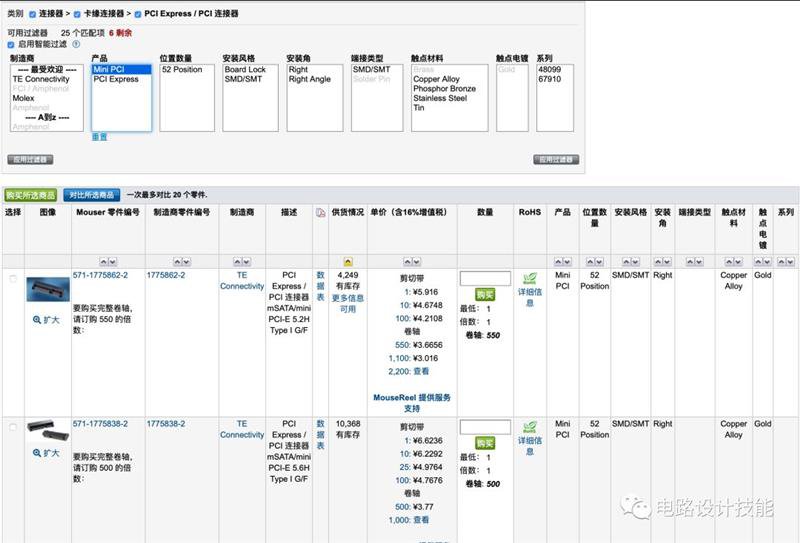Click quantity input for 571-1775862-2
The height and width of the screenshot is (543, 800).
click(485, 278)
